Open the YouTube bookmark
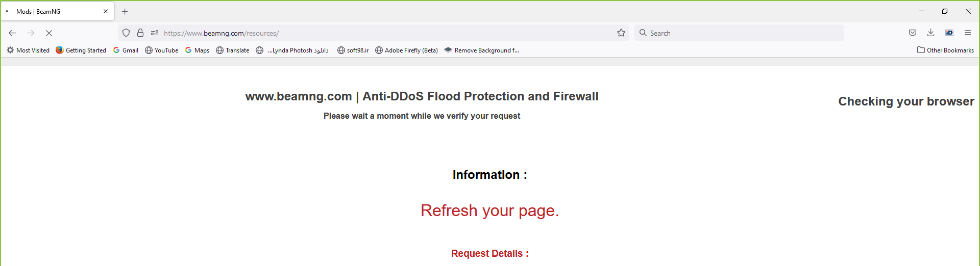The width and height of the screenshot is (980, 266). point(162,50)
